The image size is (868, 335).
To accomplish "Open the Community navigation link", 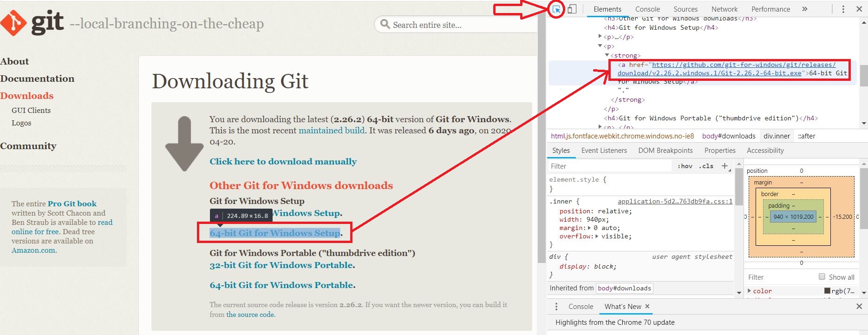I will 28,146.
